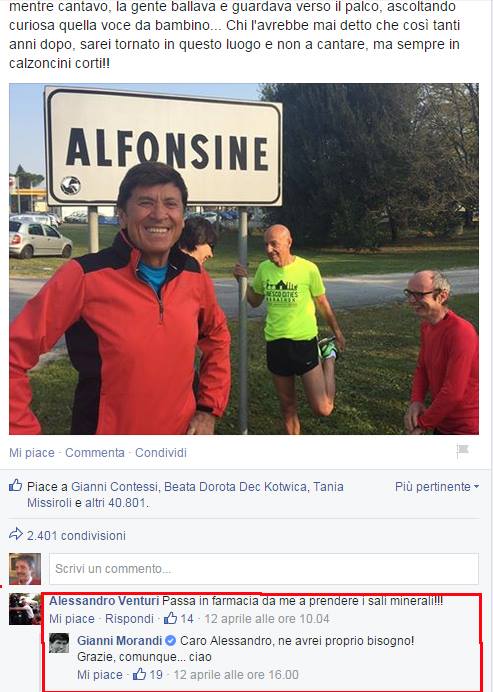
Task: Click the thumbs-up icon with 19 likes
Action: 139,674
